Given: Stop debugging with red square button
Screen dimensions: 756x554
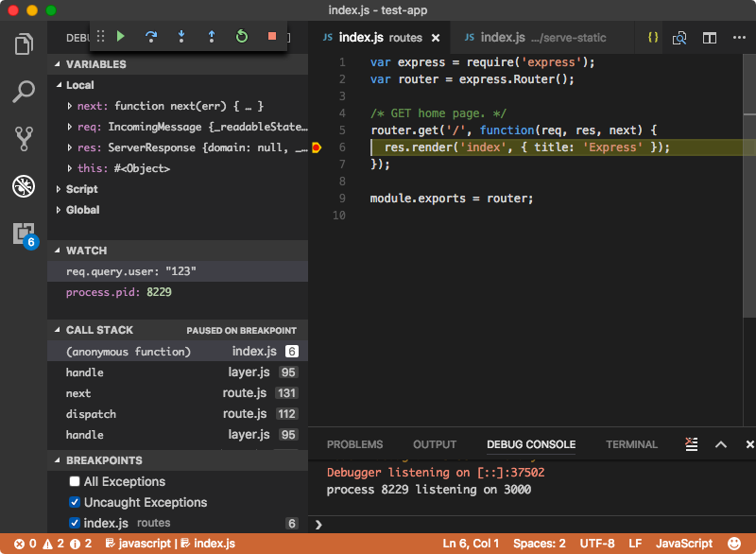Looking at the screenshot, I should [272, 36].
